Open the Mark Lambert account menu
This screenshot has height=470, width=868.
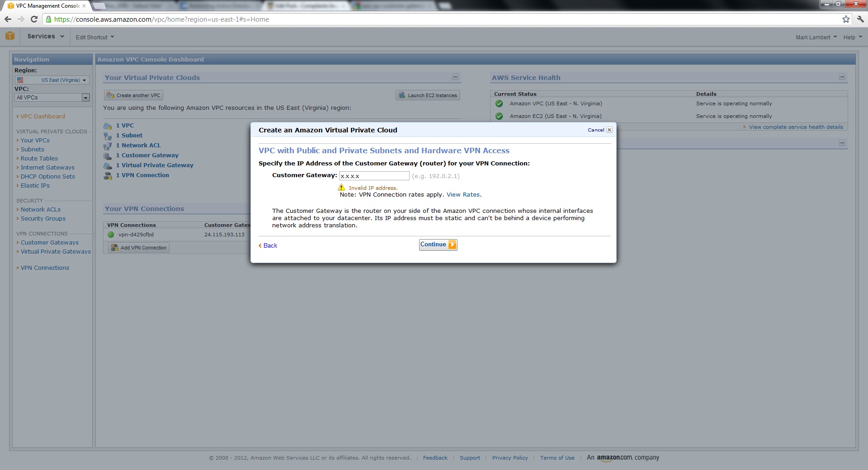(x=816, y=37)
